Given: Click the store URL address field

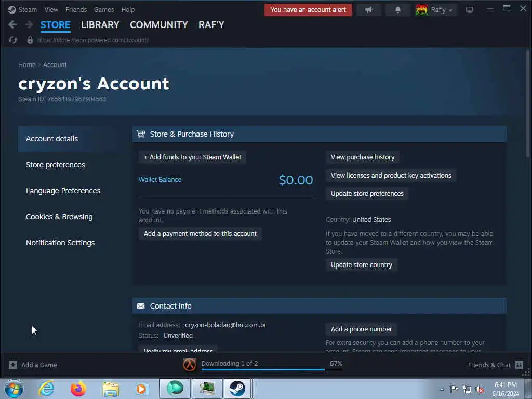Looking at the screenshot, I should click(x=92, y=40).
